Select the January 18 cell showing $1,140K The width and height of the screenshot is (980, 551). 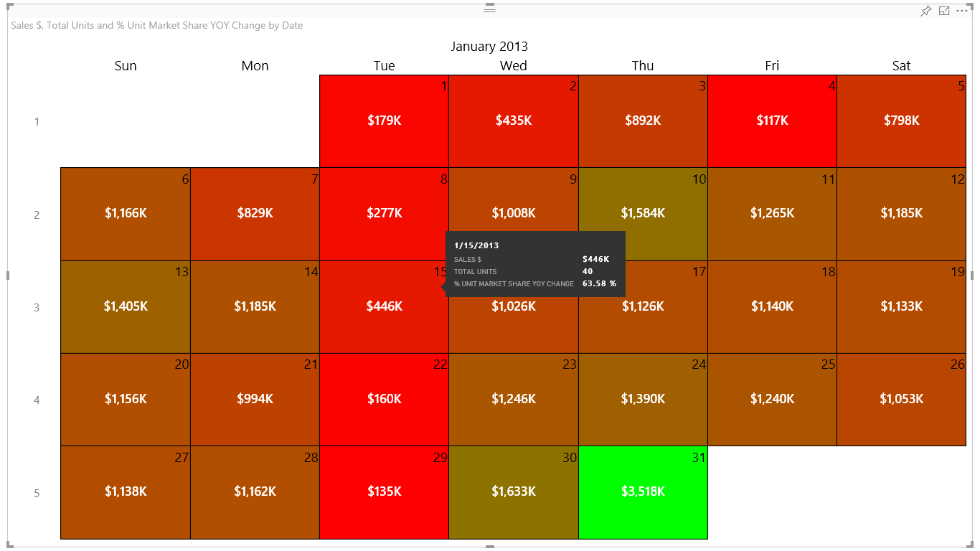pyautogui.click(x=772, y=306)
